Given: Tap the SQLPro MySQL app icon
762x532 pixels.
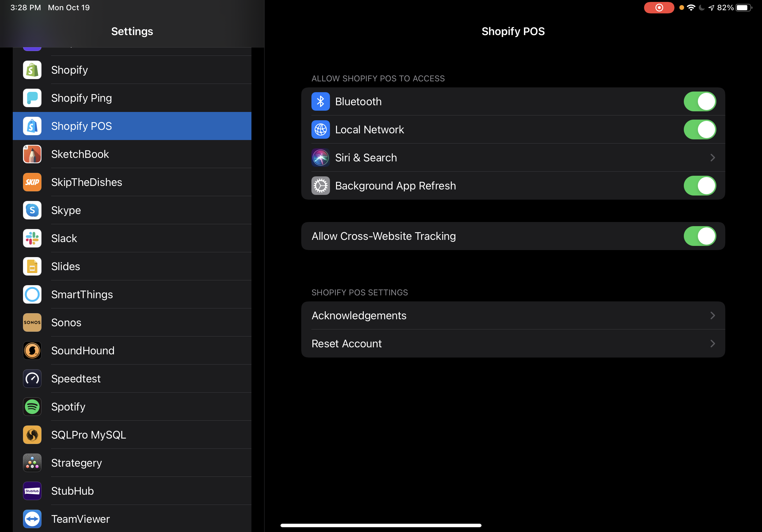Looking at the screenshot, I should 32,435.
